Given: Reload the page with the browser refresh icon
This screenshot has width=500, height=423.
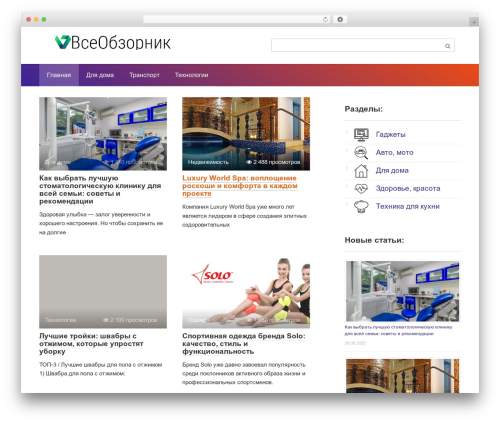Looking at the screenshot, I should 325,20.
